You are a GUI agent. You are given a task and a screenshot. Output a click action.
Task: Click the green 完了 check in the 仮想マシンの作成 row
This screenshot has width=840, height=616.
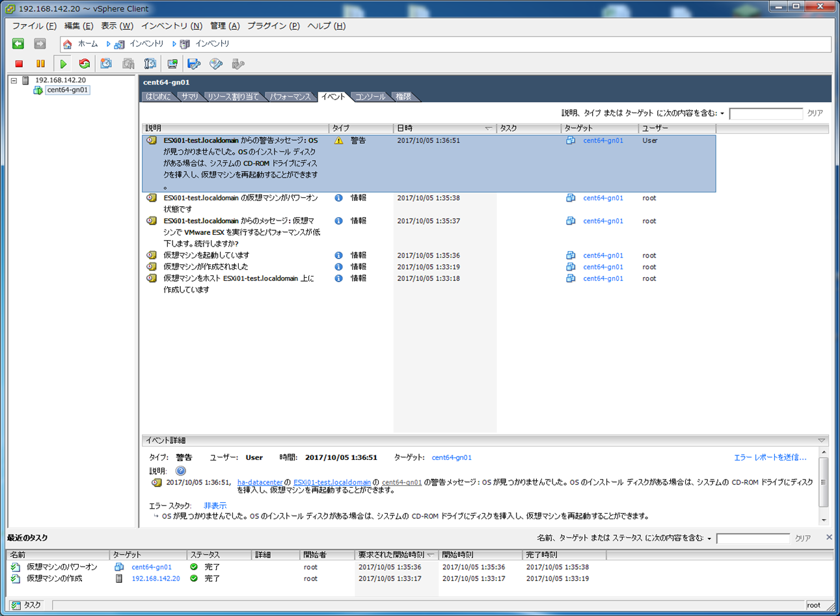[194, 578]
